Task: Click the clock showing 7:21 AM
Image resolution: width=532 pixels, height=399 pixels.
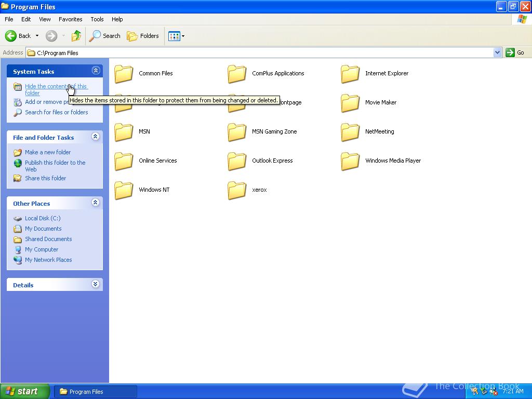Action: point(513,392)
